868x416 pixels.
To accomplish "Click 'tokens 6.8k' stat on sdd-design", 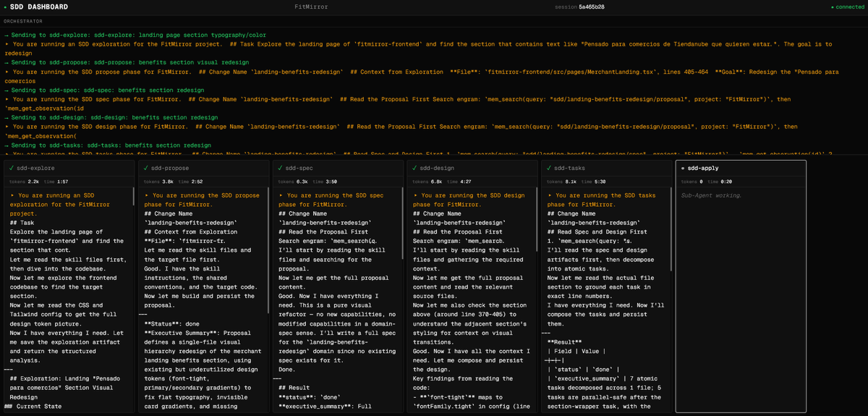I will point(427,182).
